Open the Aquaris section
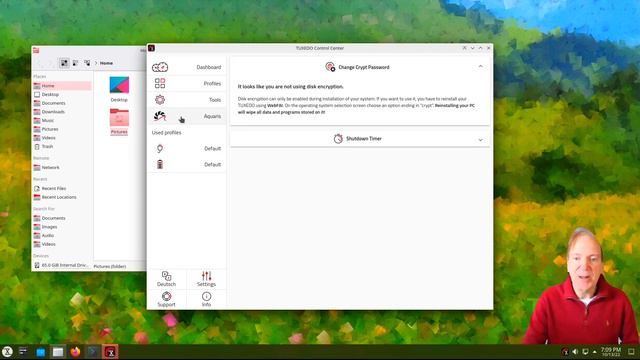This screenshot has width=640, height=360. pyautogui.click(x=187, y=116)
